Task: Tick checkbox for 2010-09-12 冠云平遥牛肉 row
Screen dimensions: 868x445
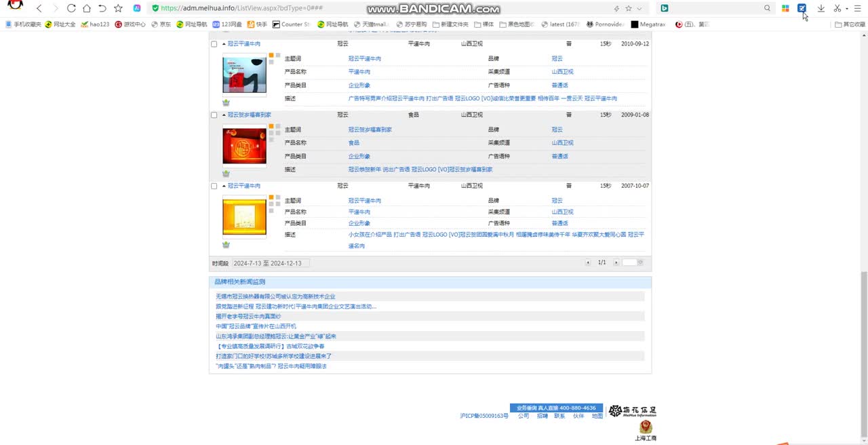Action: (214, 44)
